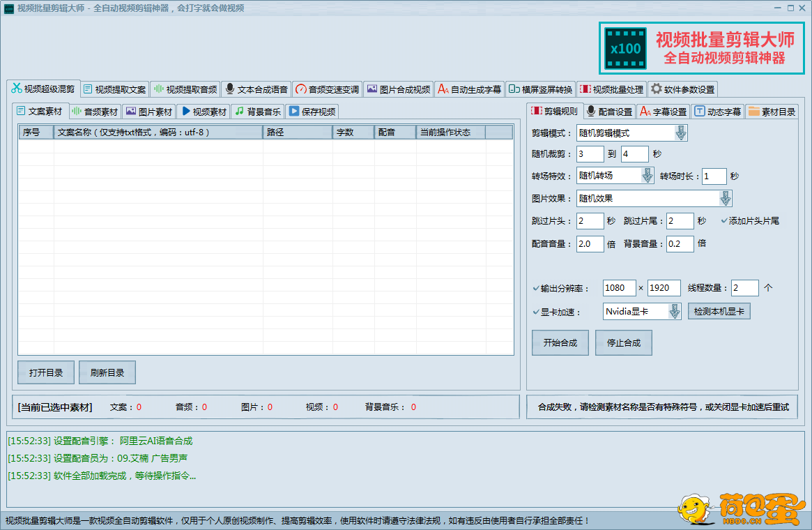This screenshot has width=812, height=530.
Task: Click the folder icon on 素材目录 tab
Action: 754,111
